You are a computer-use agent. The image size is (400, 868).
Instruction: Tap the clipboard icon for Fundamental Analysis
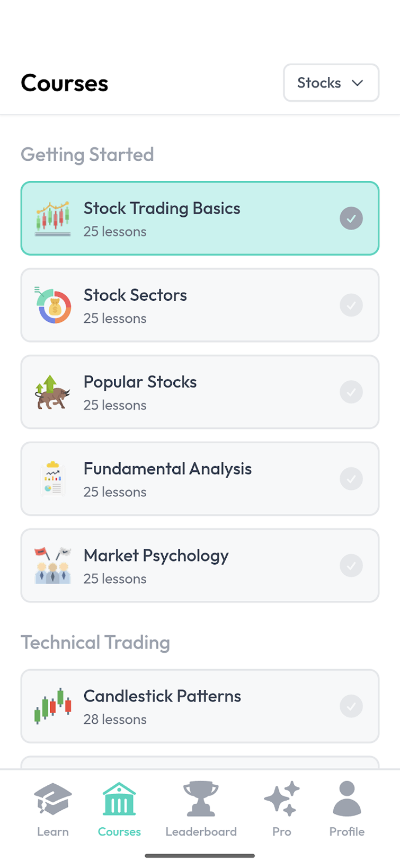(x=52, y=479)
